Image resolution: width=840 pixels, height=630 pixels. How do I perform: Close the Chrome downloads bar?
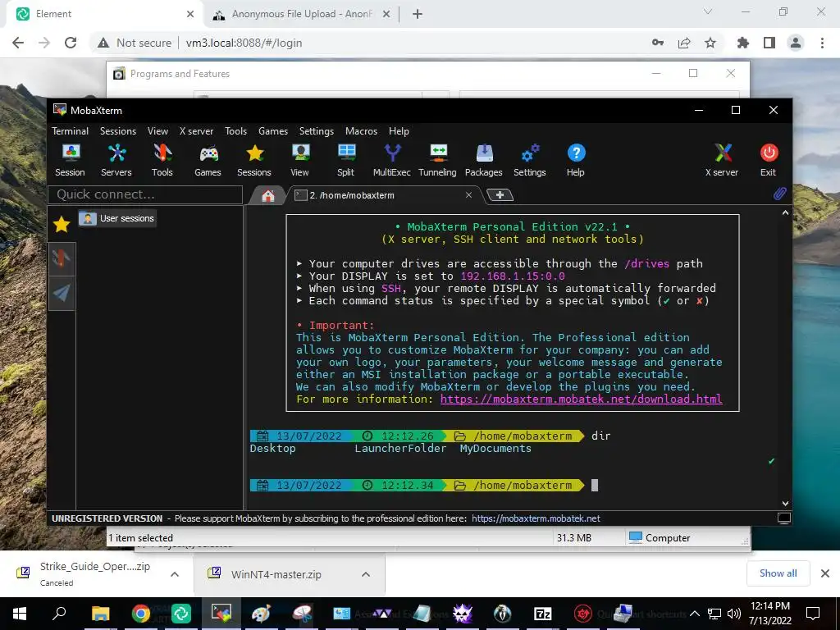(x=825, y=573)
